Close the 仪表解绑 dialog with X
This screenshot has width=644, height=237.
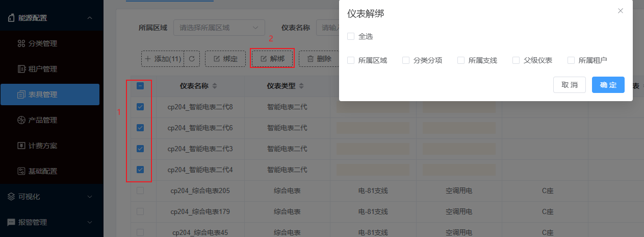[621, 11]
